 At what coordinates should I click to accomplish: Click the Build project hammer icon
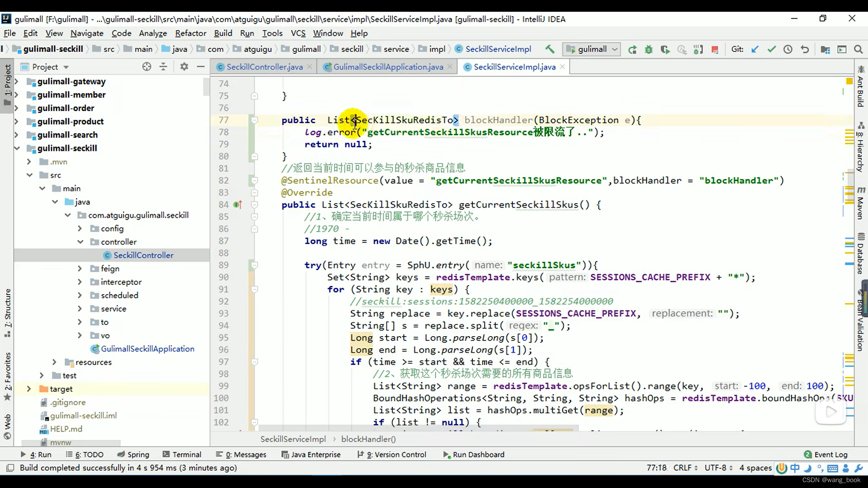[550, 49]
